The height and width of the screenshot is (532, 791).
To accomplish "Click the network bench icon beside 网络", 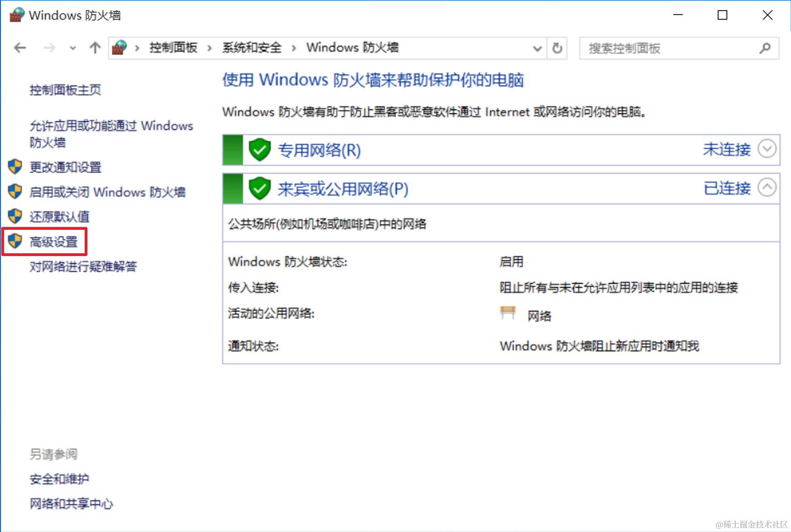I will point(507,313).
